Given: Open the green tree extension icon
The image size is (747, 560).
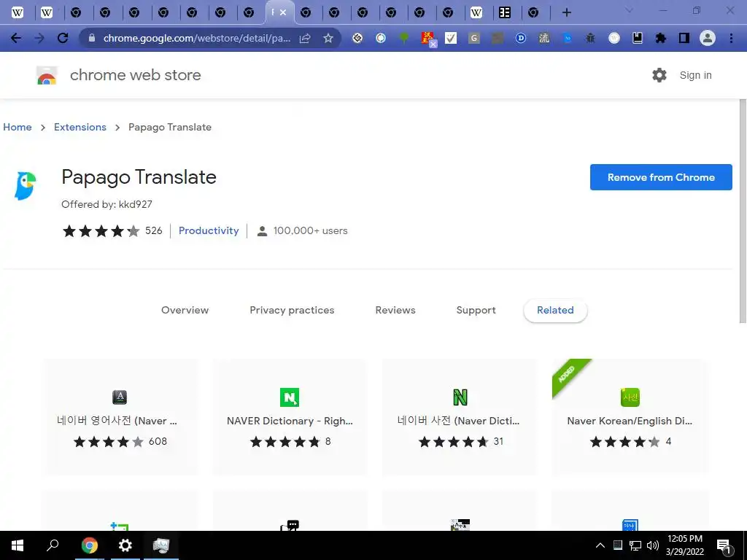Looking at the screenshot, I should (403, 38).
